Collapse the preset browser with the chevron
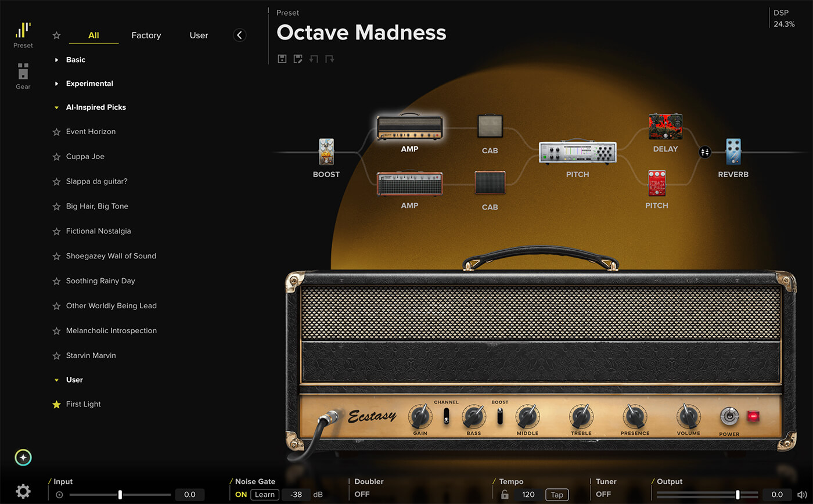The width and height of the screenshot is (813, 504). [x=239, y=35]
